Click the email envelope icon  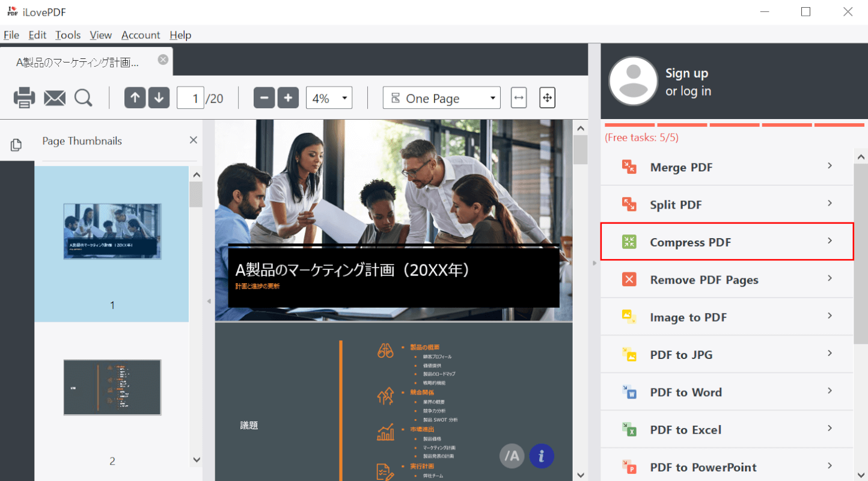click(x=54, y=98)
